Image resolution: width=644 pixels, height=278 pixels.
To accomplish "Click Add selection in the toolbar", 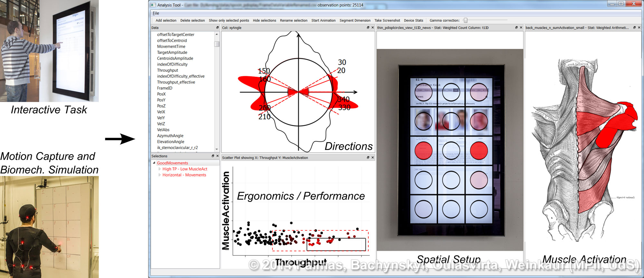I will (166, 20).
